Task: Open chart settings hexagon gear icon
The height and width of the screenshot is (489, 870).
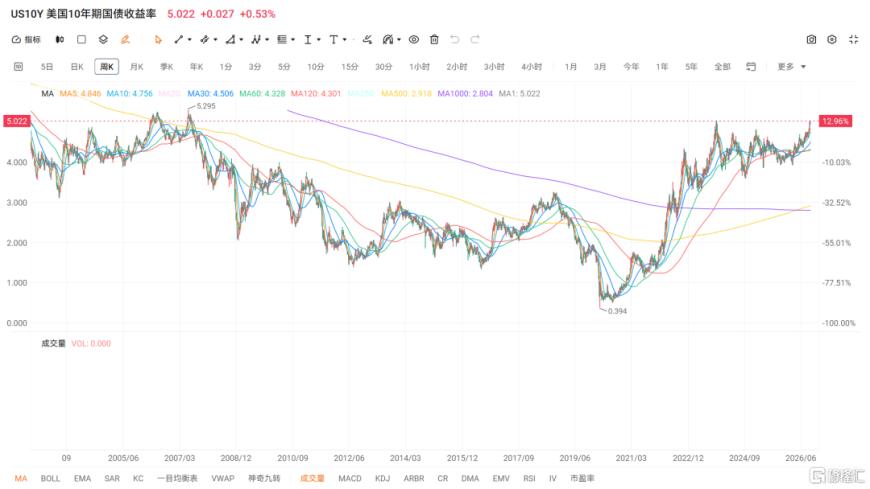Action: (832, 39)
